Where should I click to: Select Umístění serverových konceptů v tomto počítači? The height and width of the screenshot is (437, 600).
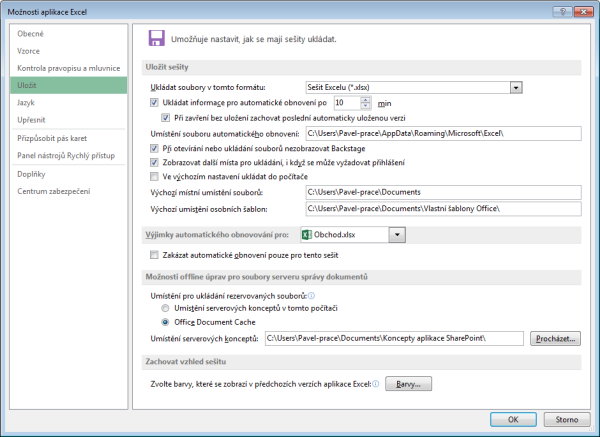[x=165, y=308]
